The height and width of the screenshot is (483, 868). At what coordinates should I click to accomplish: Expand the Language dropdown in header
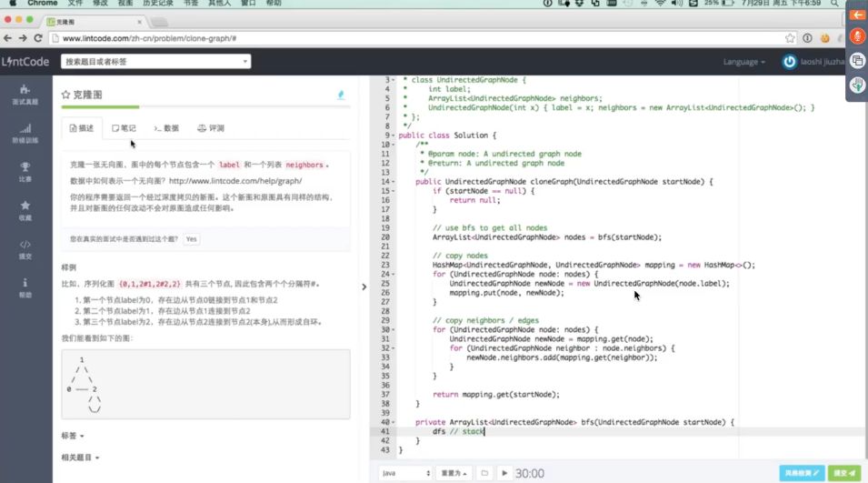[743, 62]
